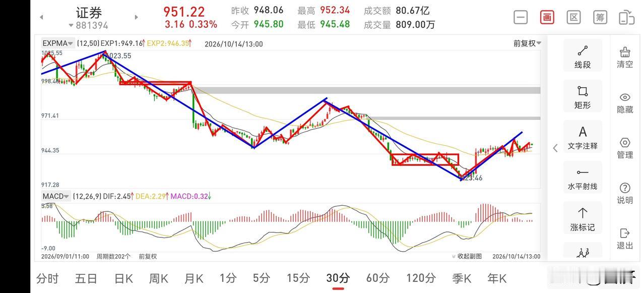
Task: Go to previous stock with left arrow
Action: pos(41,17)
